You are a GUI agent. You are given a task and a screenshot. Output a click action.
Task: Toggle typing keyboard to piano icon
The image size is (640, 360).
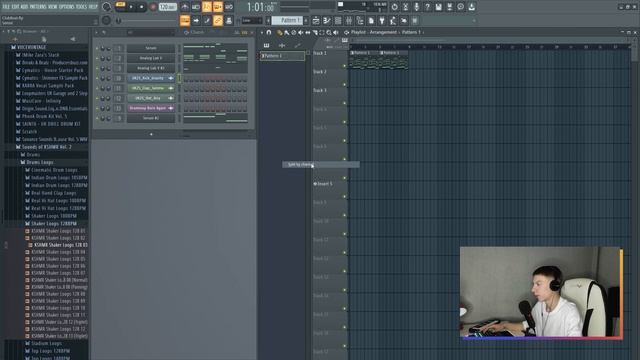(185, 20)
